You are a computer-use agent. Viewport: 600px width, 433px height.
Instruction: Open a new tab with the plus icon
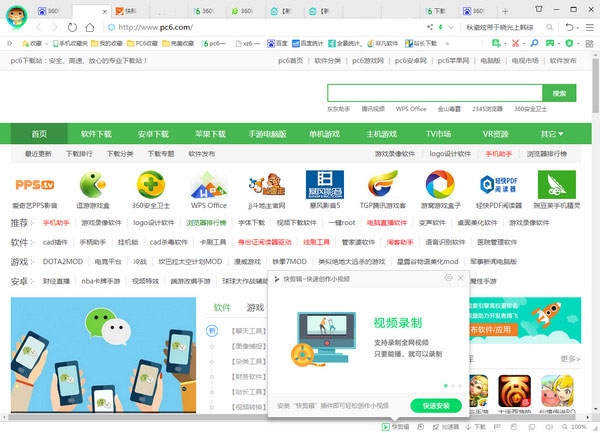[505, 11]
